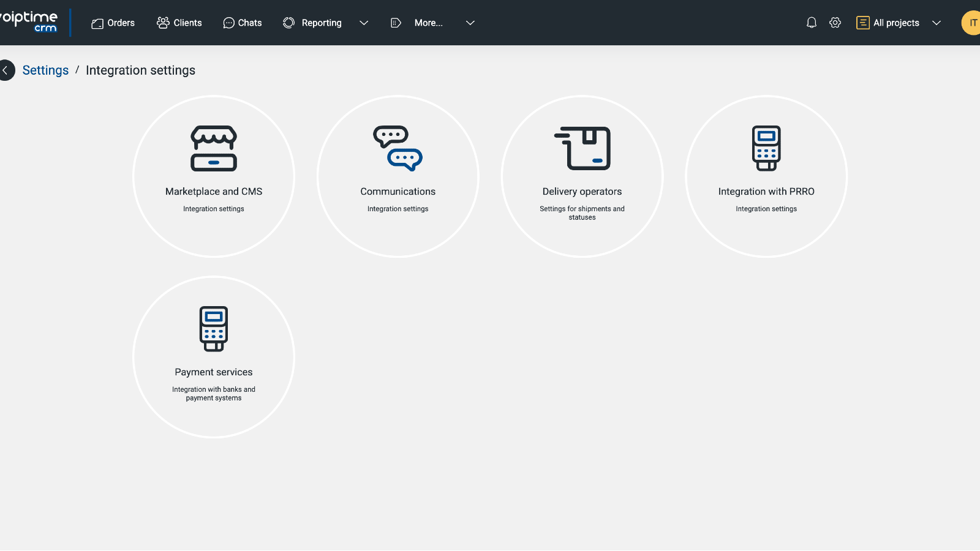The height and width of the screenshot is (551, 980).
Task: Click the Integration with PRRO terminal icon
Action: [766, 148]
